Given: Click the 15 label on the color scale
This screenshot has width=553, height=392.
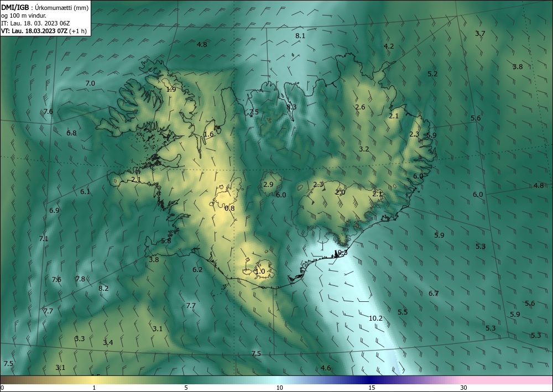Looking at the screenshot, I should coord(372,388).
